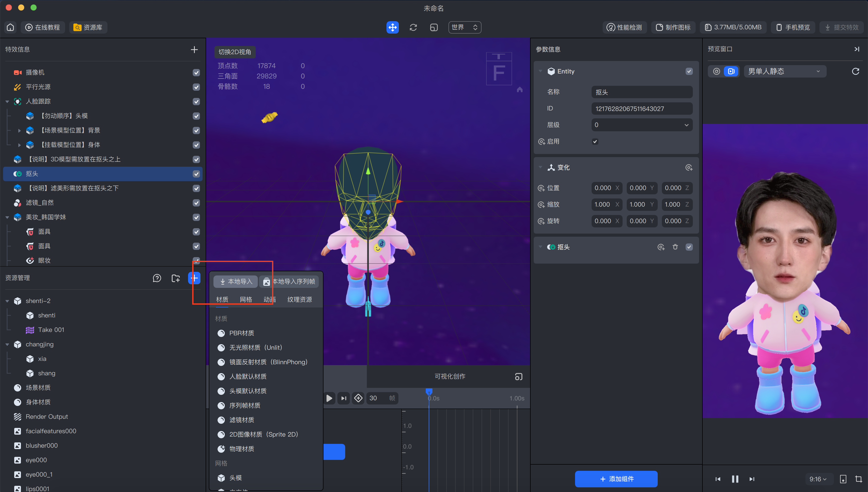Open the help icon in 资源管理
The width and height of the screenshot is (868, 492).
tap(157, 278)
